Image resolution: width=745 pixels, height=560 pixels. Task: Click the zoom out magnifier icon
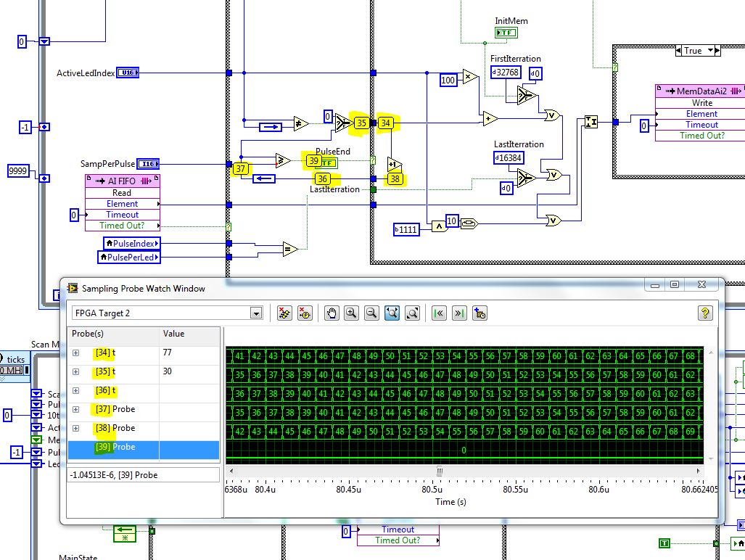coord(371,313)
